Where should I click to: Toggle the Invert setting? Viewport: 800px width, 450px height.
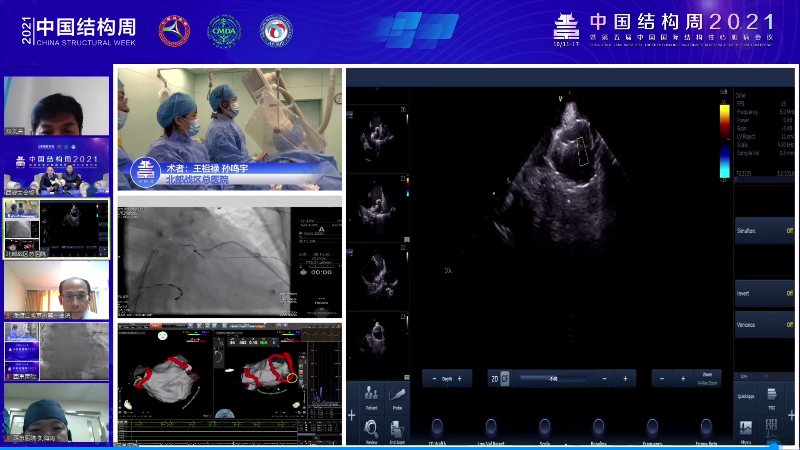[765, 294]
